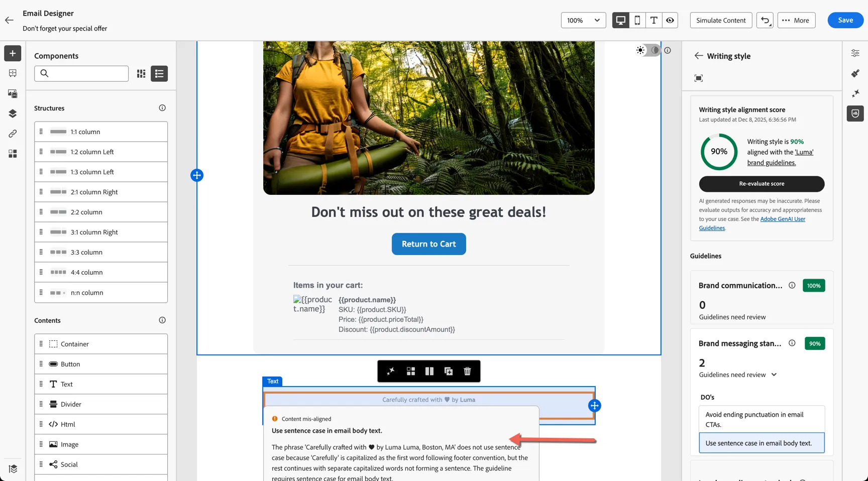The width and height of the screenshot is (868, 481).
Task: Go back from the Writing style panel
Action: coord(699,56)
